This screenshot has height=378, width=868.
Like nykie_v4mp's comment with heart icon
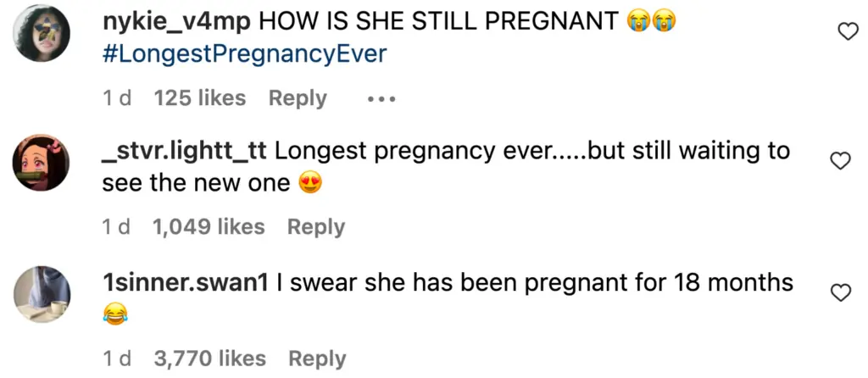(846, 32)
